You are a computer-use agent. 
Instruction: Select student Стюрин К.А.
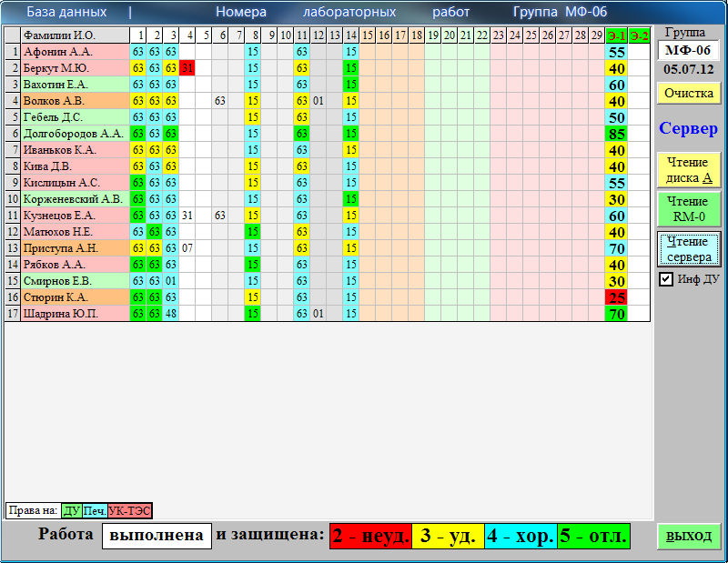76,297
